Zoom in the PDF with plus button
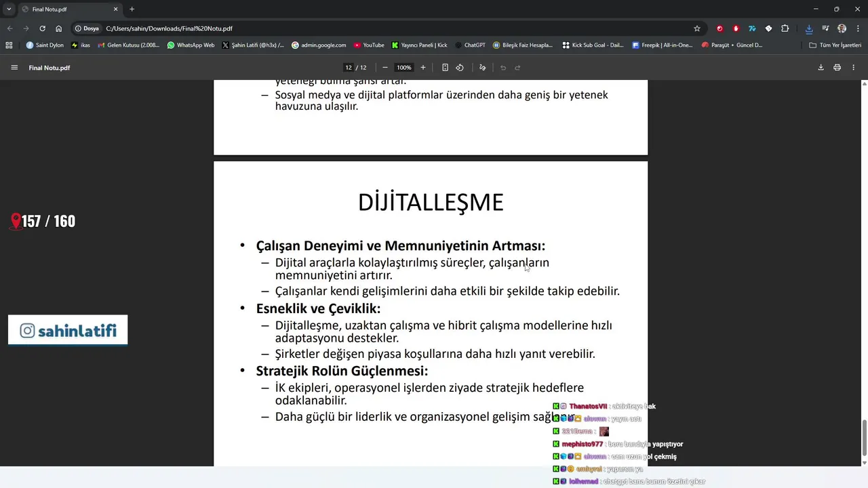 [423, 68]
